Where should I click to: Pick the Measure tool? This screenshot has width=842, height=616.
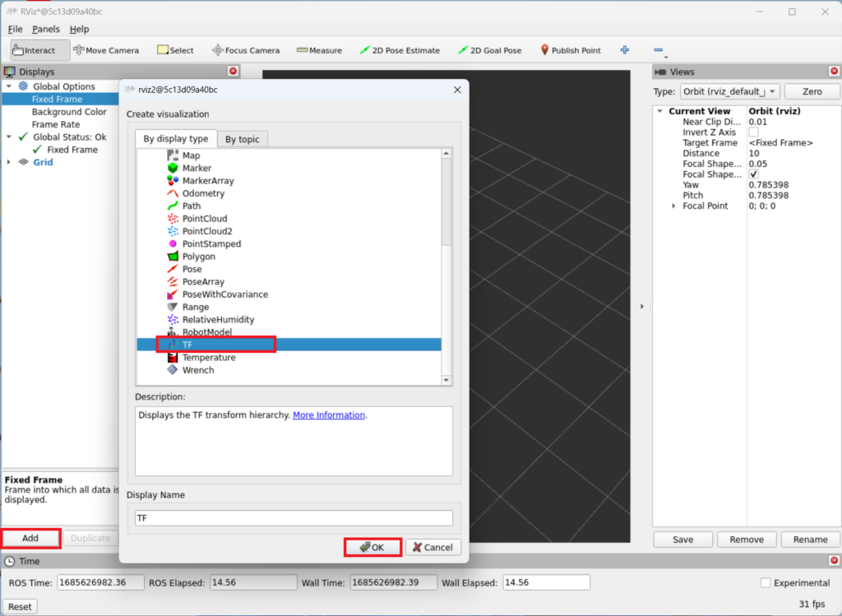(320, 50)
